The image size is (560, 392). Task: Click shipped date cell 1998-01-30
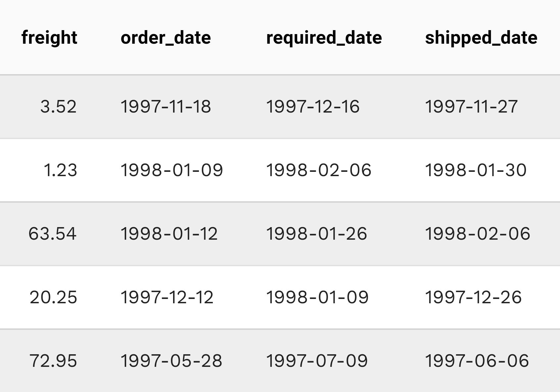point(475,170)
